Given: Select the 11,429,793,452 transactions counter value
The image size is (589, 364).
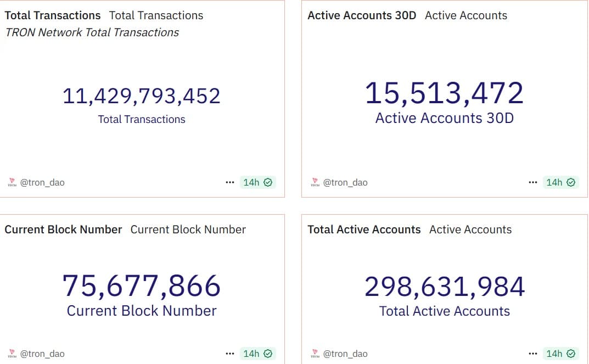Looking at the screenshot, I should (x=141, y=95).
